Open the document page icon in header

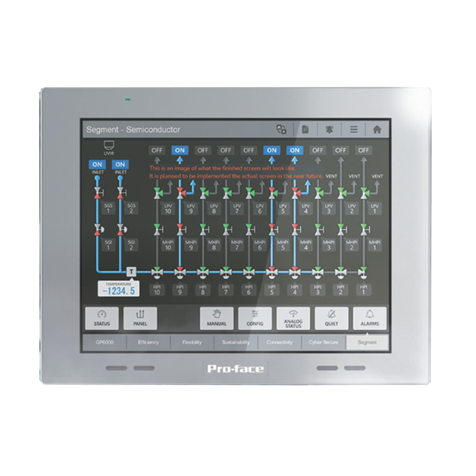pos(305,129)
